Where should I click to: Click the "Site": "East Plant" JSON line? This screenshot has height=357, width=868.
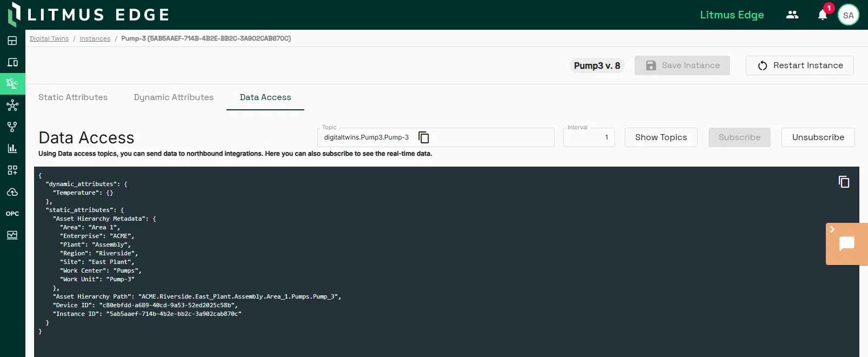coord(97,262)
